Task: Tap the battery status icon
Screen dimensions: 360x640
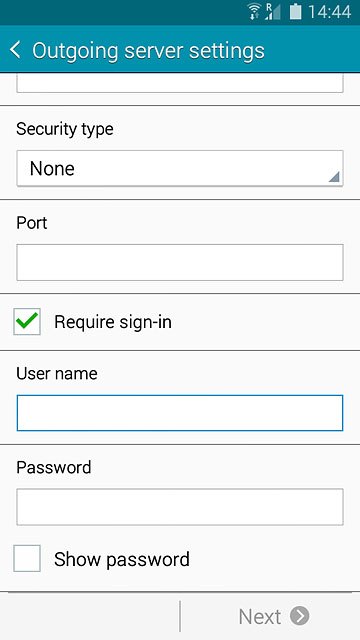Action: coord(296,12)
